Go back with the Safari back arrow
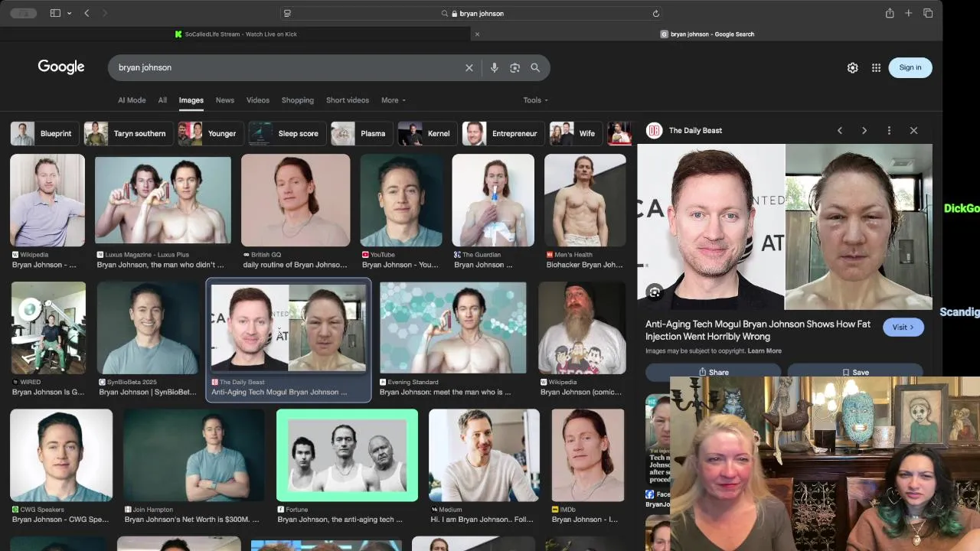 click(87, 13)
